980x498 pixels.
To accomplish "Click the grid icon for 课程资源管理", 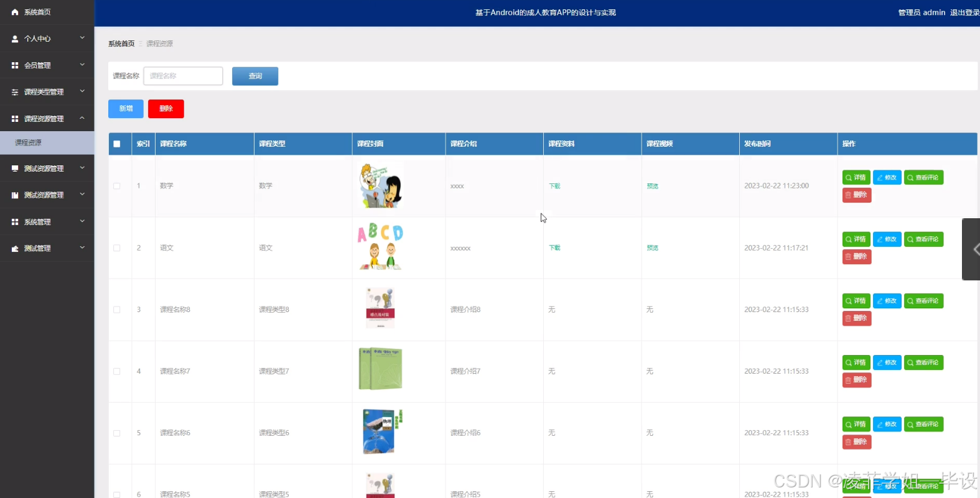I will point(15,119).
